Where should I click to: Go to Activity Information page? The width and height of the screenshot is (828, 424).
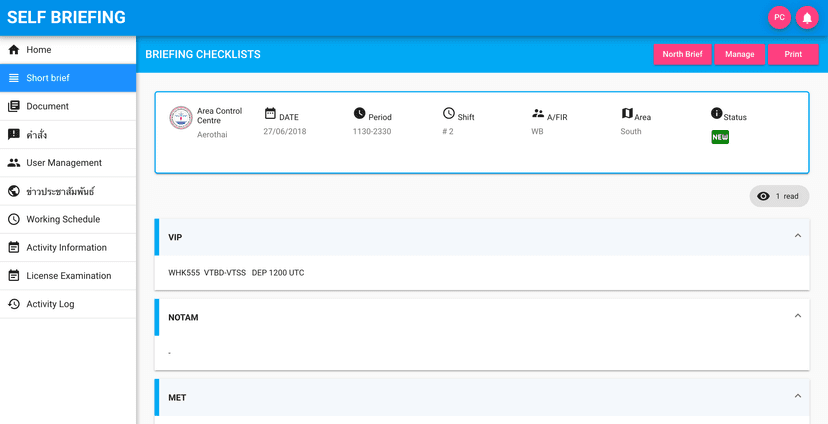66,248
